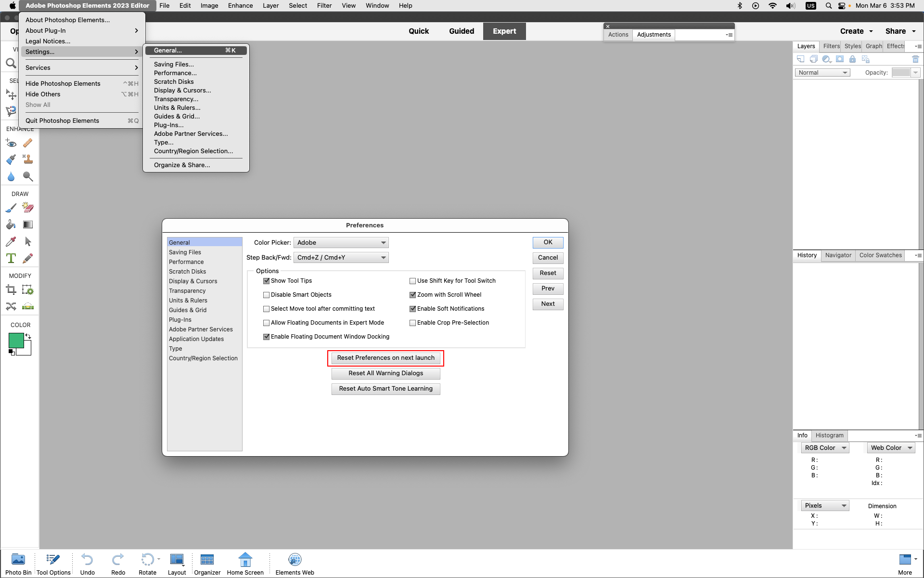Select the Brush tool in toolbar
924x578 pixels.
point(11,208)
